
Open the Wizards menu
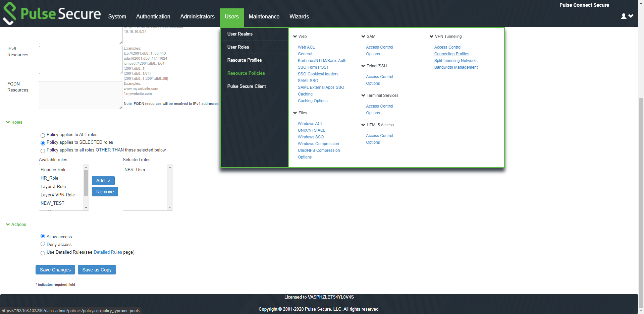(299, 16)
